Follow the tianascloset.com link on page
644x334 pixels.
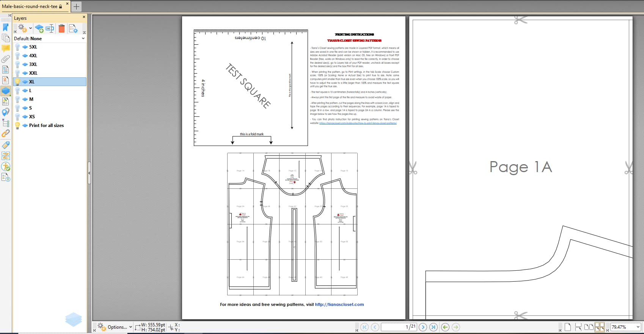[x=339, y=304]
